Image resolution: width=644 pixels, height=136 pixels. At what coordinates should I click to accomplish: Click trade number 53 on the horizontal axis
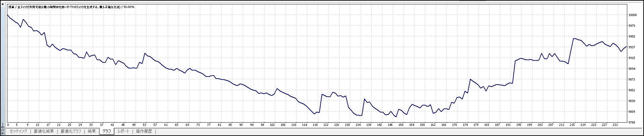click(144, 125)
